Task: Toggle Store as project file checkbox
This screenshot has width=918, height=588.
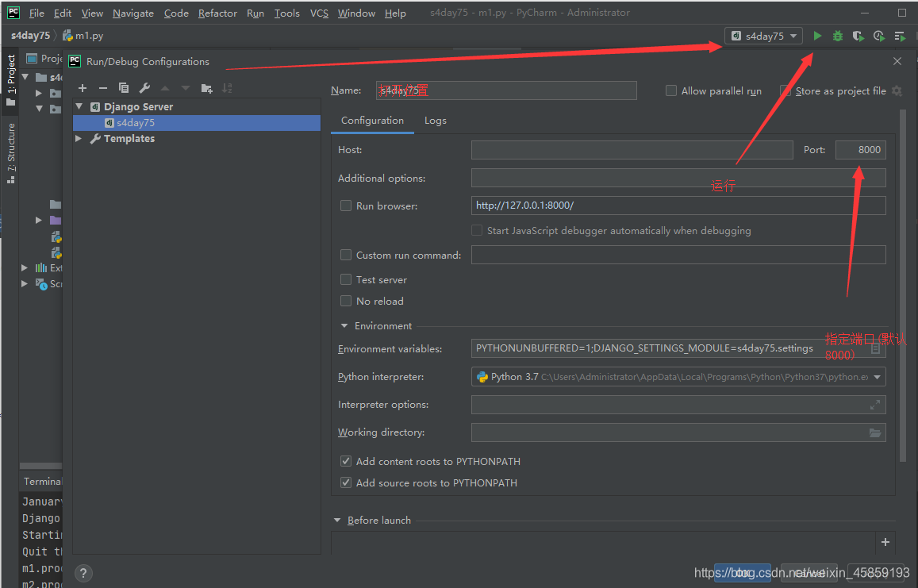Action: coord(785,90)
